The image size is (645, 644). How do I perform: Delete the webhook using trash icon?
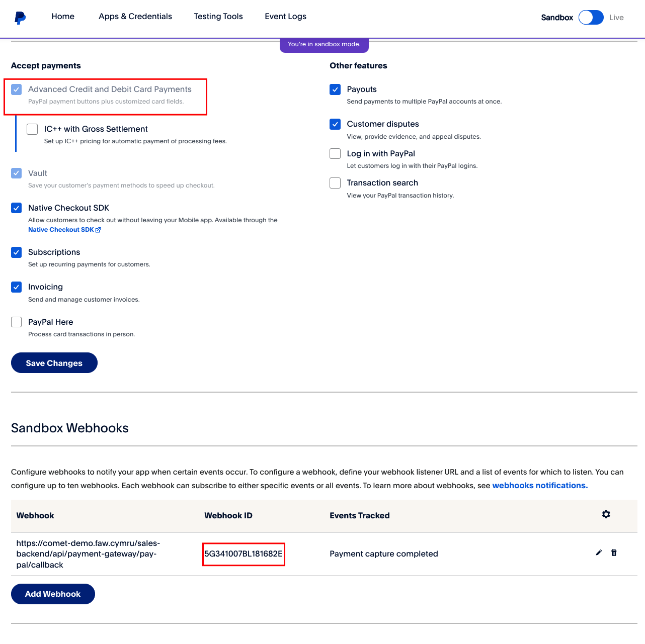point(614,553)
